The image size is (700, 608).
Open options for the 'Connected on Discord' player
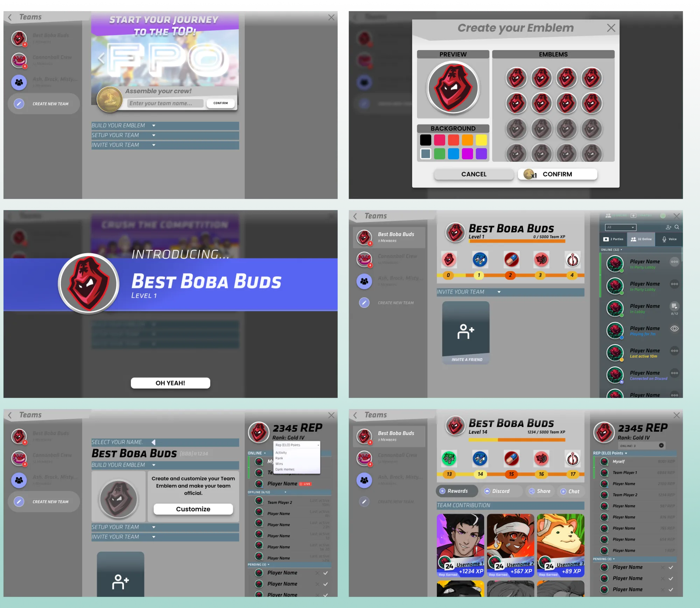674,373
